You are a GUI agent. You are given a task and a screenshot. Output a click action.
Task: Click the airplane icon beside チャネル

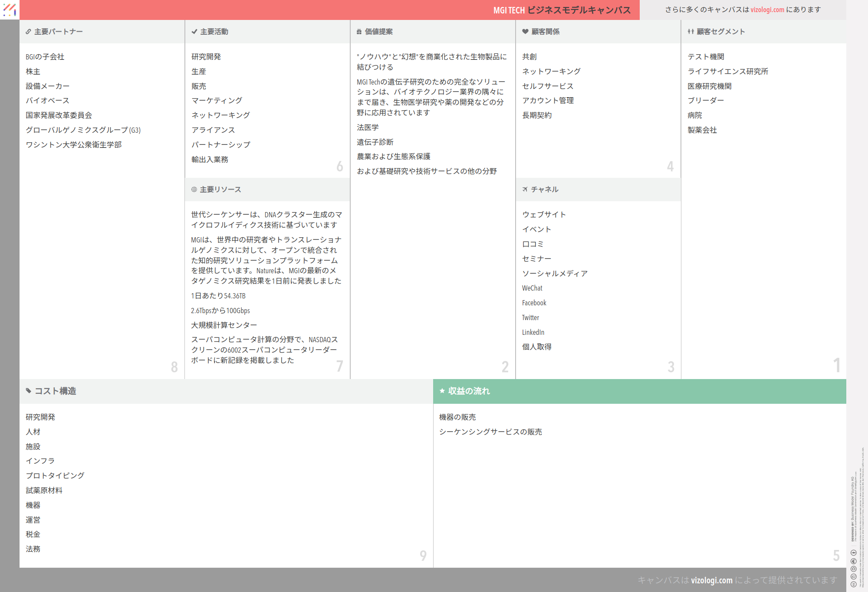[525, 190]
